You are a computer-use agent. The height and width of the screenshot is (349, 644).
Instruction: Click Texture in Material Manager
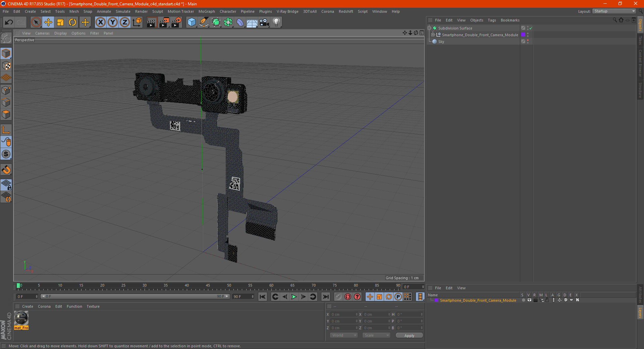[x=93, y=306]
